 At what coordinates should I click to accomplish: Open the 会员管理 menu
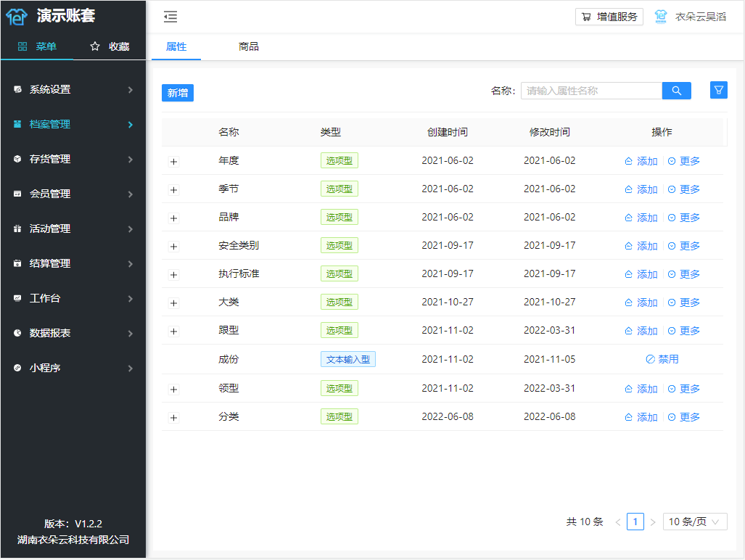coord(73,194)
